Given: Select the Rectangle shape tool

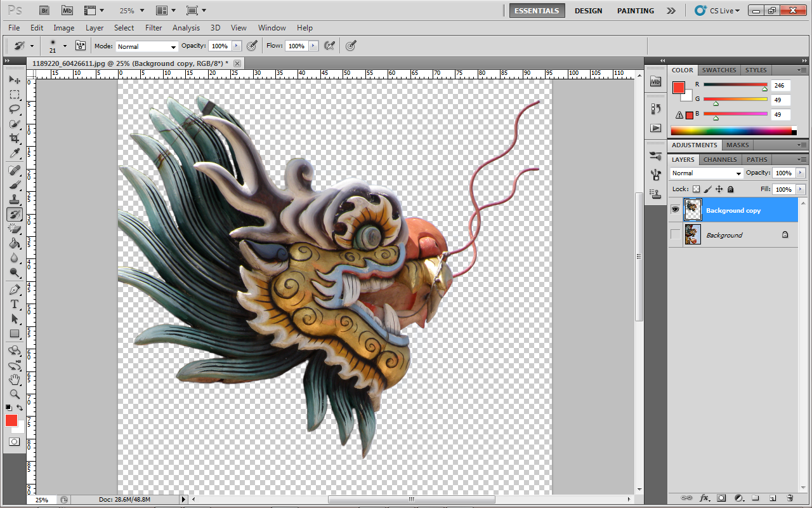Looking at the screenshot, I should (x=15, y=333).
